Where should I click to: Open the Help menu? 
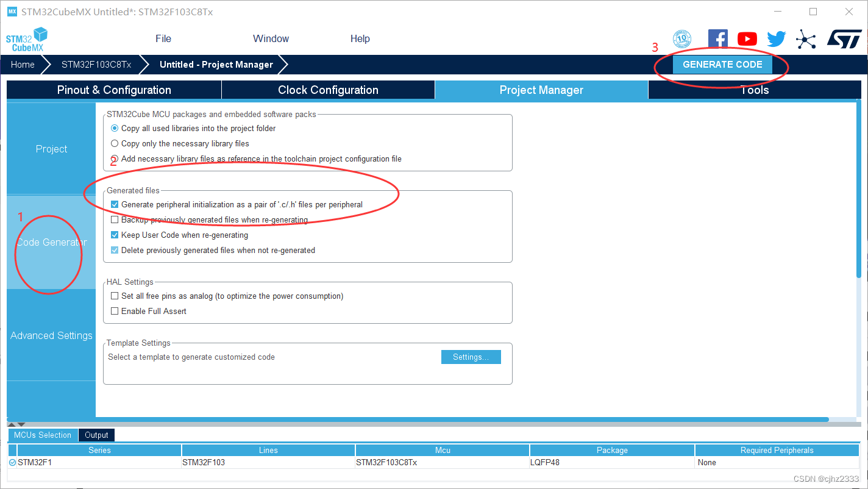pyautogui.click(x=360, y=38)
